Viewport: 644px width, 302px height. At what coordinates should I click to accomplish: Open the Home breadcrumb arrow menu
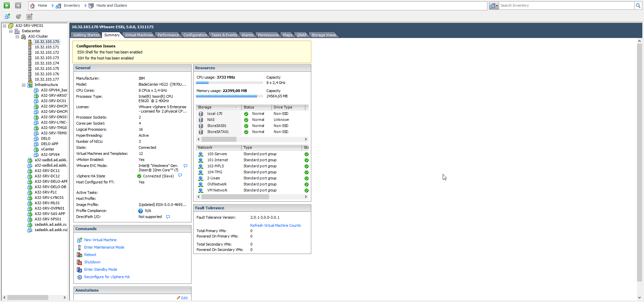(x=53, y=6)
